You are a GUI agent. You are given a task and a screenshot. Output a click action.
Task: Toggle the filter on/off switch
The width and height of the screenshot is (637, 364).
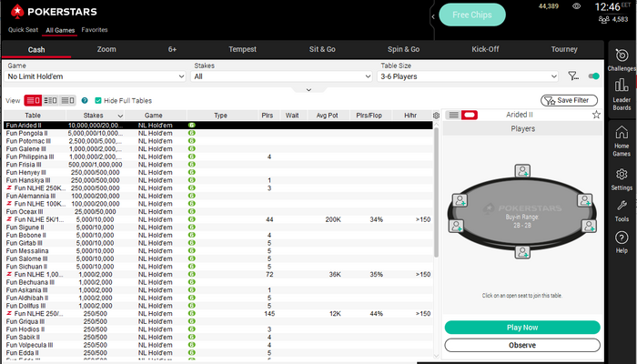click(593, 76)
